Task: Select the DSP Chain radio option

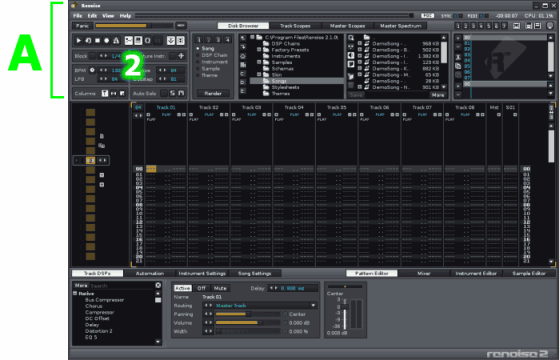Action: pos(212,55)
